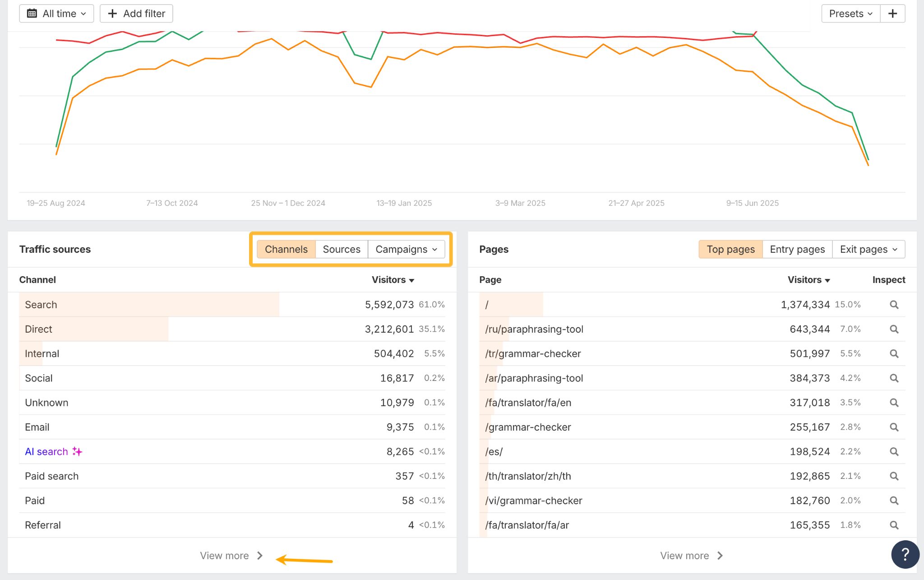Select the Top pages segment
Viewport: 924px width, 580px height.
click(730, 249)
